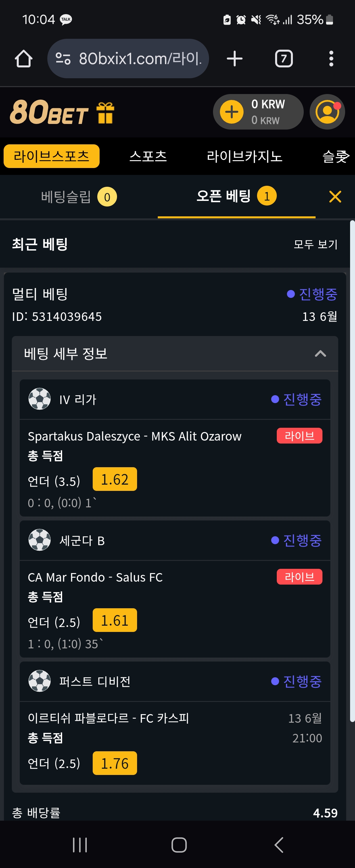Close the bet slip panel with X
Image resolution: width=355 pixels, height=868 pixels.
tap(335, 196)
